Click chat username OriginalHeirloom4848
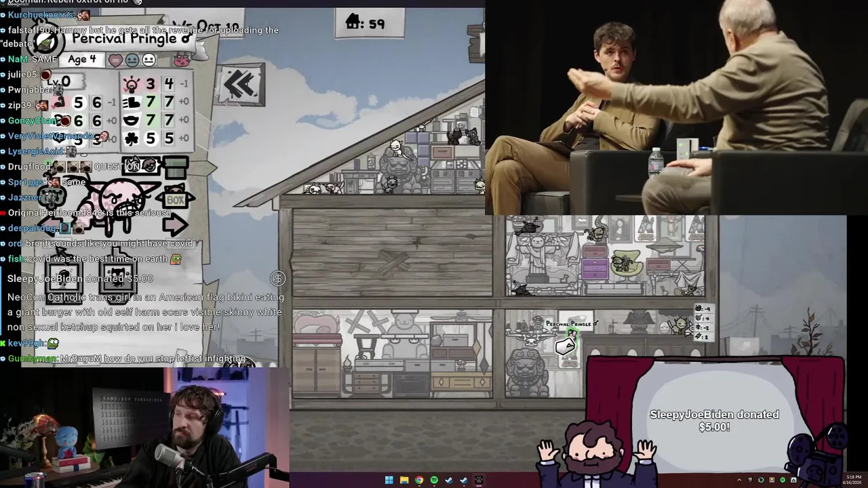This screenshot has height=488, width=868. [x=56, y=213]
